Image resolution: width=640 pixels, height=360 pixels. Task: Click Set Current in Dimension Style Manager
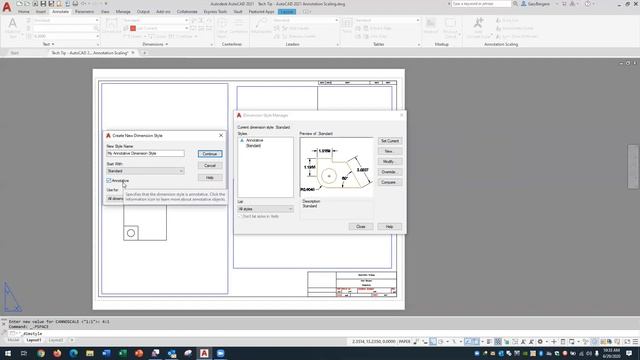pyautogui.click(x=389, y=141)
